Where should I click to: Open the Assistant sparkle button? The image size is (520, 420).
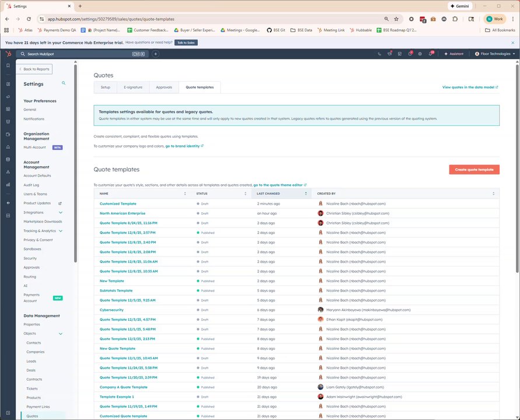(453, 54)
